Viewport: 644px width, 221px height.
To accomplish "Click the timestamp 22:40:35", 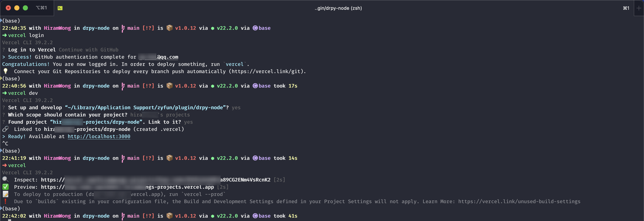I will pos(14,28).
